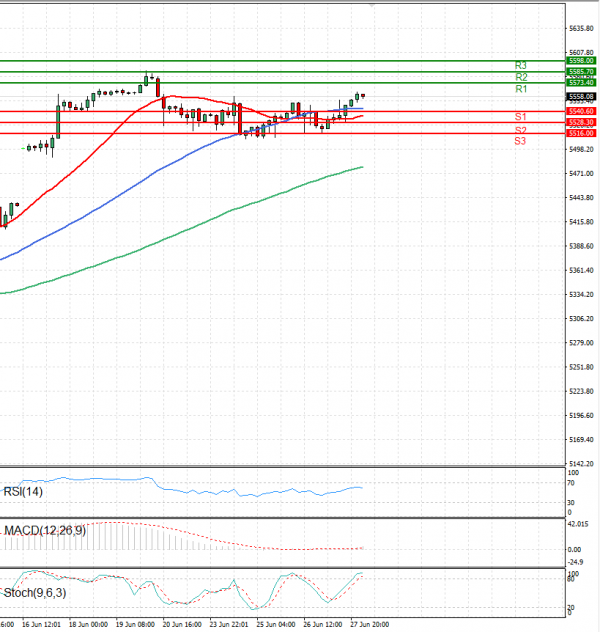Click the 16 Jun 12:01 time label
Screen dimensions: 600x632
[41, 625]
